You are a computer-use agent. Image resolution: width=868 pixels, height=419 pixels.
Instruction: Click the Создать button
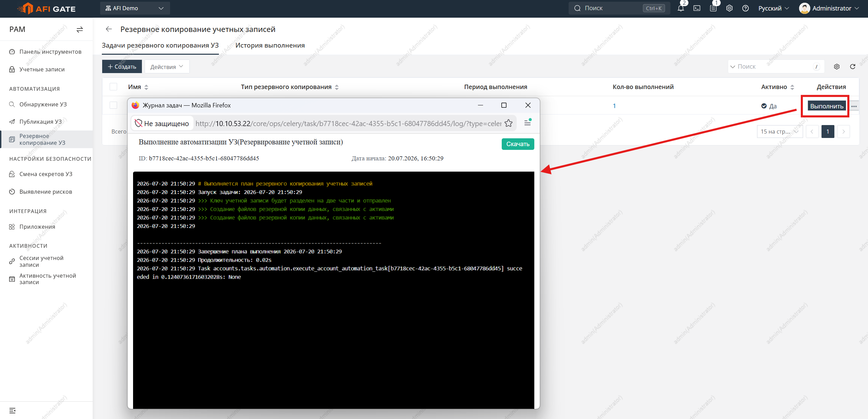click(122, 67)
